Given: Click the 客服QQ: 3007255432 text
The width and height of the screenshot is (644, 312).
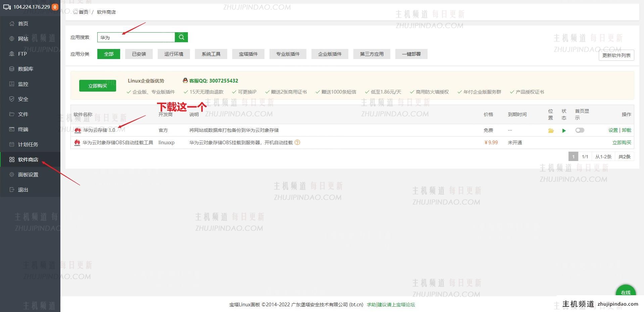Looking at the screenshot, I should [x=214, y=81].
